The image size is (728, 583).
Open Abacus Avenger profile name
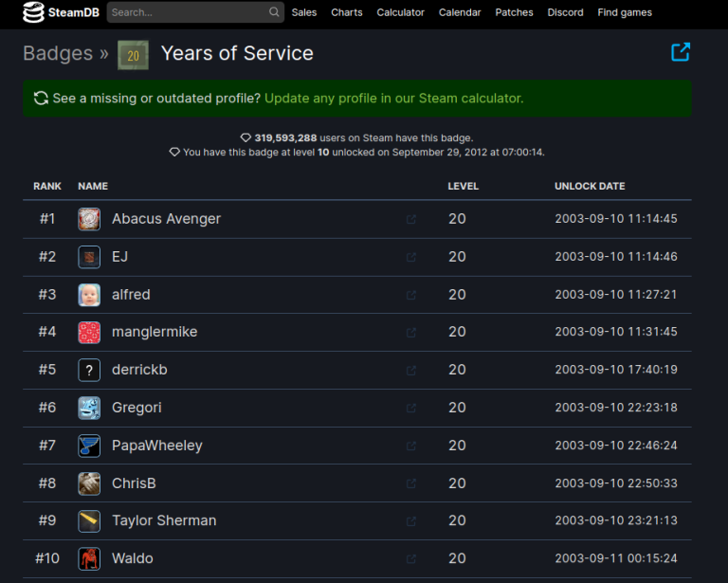coord(166,219)
